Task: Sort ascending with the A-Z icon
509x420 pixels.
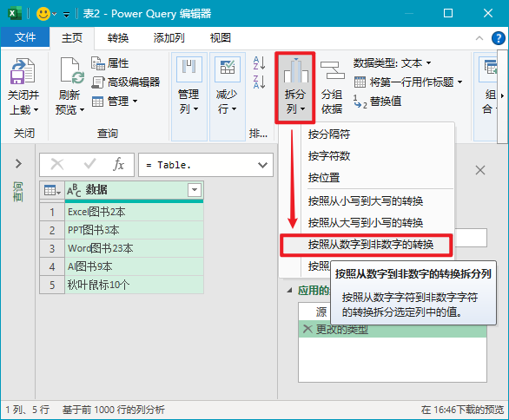Action: point(260,63)
